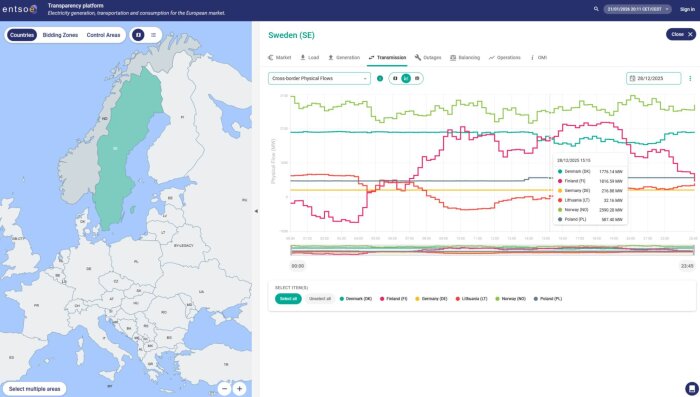Switch map to Bidding Zones

click(60, 35)
